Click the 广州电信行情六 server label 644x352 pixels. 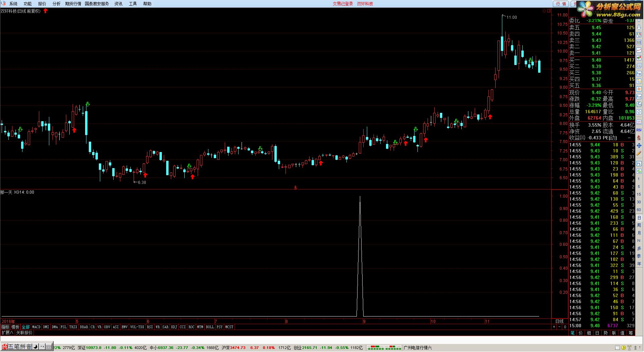tap(418, 348)
